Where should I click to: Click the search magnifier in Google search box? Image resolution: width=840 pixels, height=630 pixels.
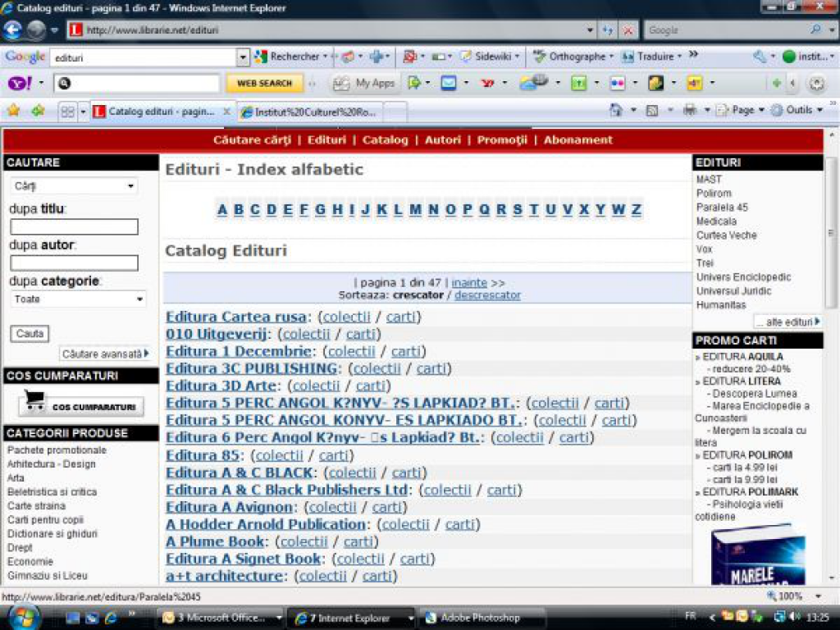coord(815,30)
